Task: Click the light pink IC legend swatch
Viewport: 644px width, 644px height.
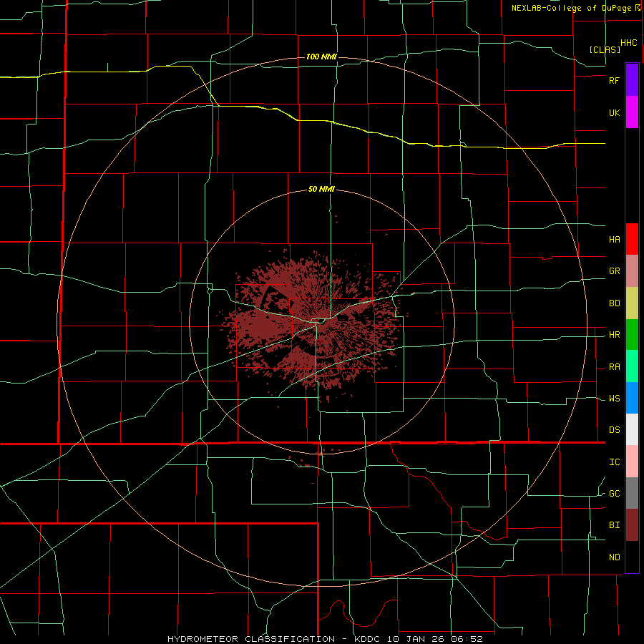Action: pyautogui.click(x=632, y=462)
